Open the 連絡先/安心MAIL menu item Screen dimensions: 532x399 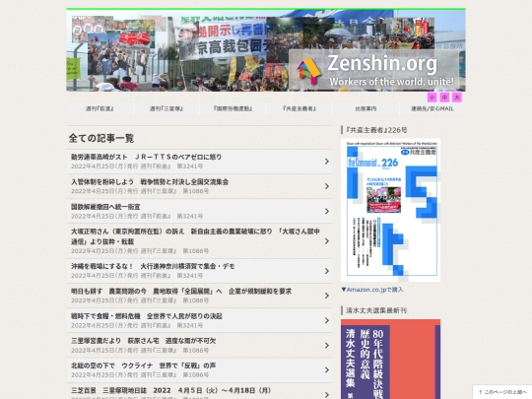point(432,108)
